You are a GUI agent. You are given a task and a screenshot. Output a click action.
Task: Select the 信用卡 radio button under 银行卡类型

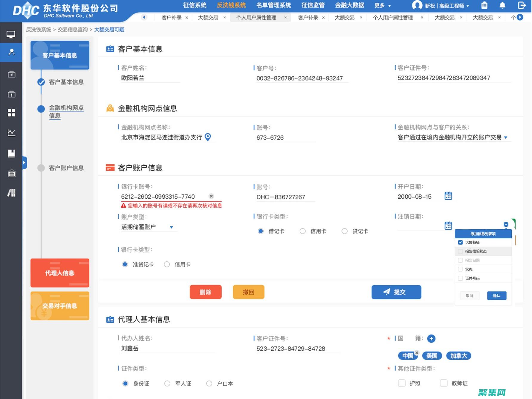click(x=303, y=231)
